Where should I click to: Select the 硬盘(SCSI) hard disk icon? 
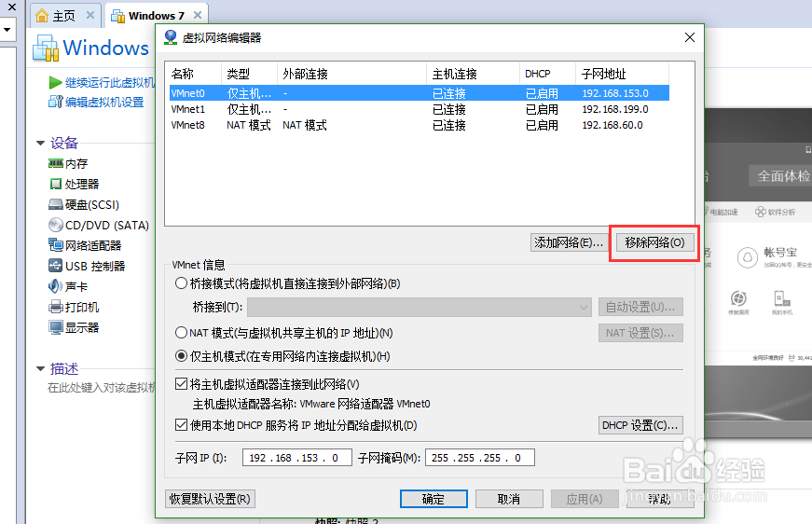[55, 204]
